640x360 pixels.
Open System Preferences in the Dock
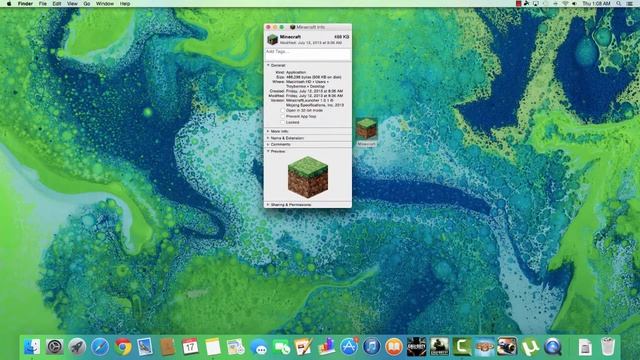(55, 347)
